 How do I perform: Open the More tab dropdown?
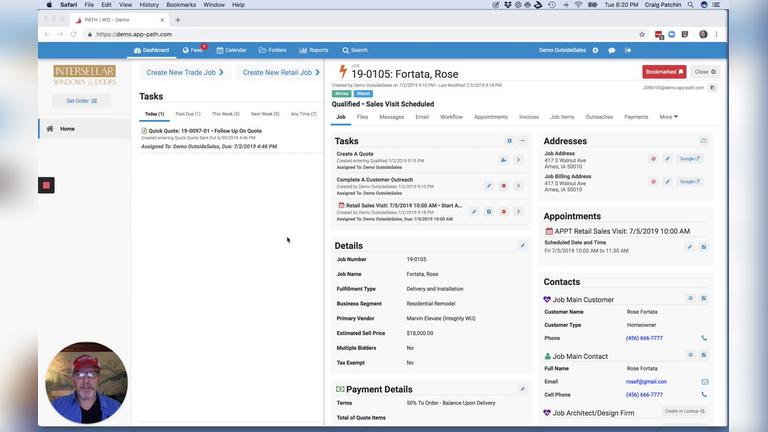pyautogui.click(x=669, y=117)
